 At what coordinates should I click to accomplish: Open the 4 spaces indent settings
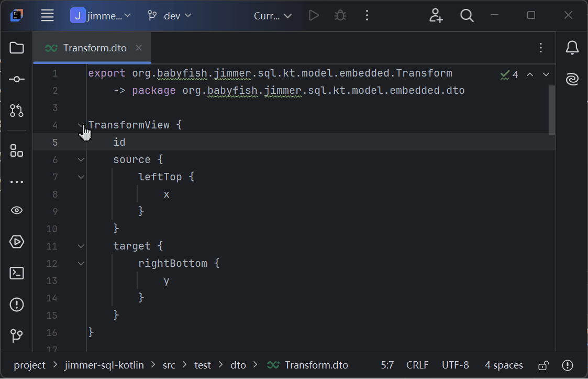pos(504,365)
